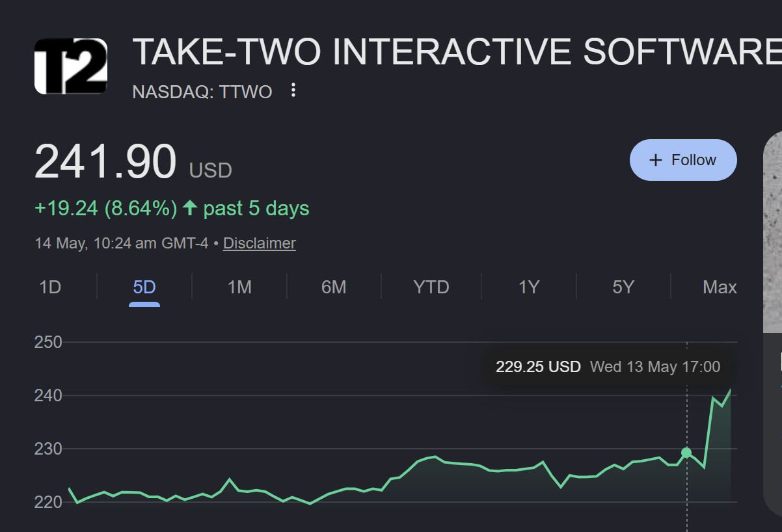This screenshot has width=782, height=532.
Task: Switch to the 1D time range tab
Action: pos(50,287)
